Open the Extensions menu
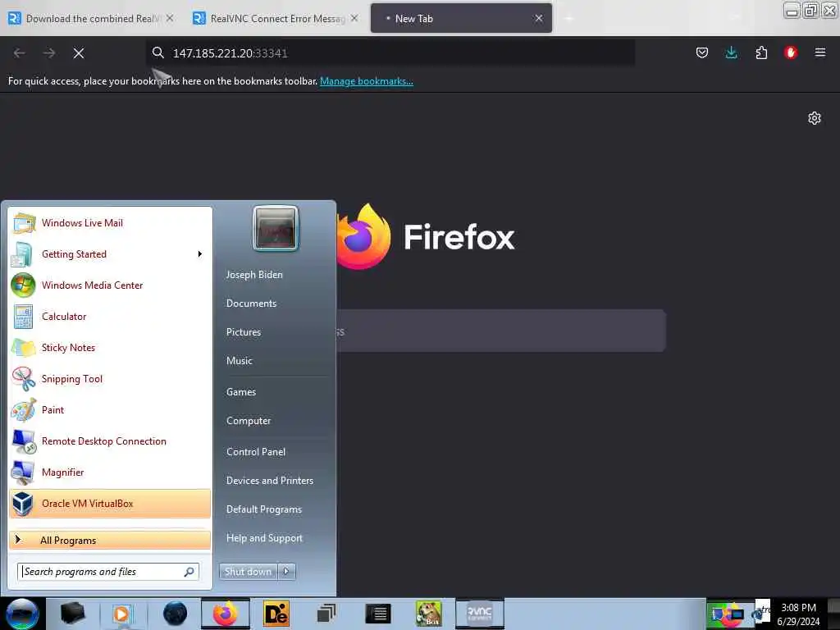The height and width of the screenshot is (630, 840). [x=761, y=52]
